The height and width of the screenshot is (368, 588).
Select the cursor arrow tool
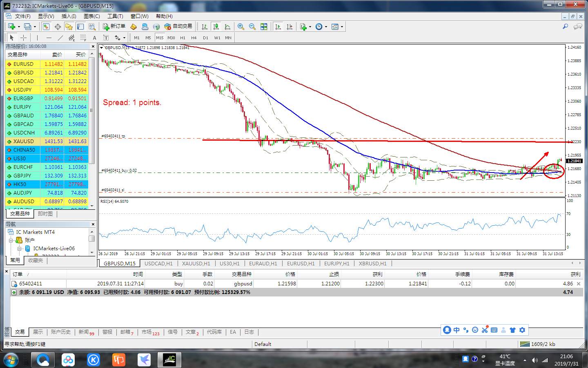11,38
